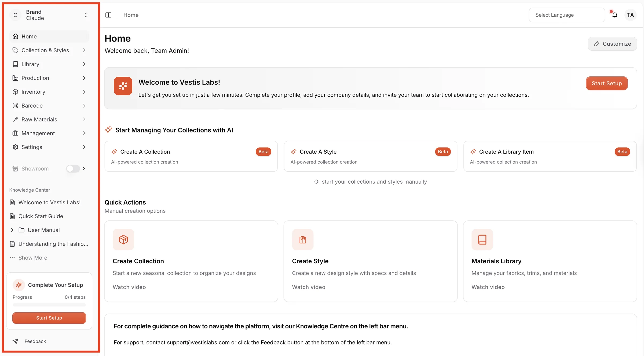Click the Production chart icon
The height and width of the screenshot is (356, 644).
[16, 78]
